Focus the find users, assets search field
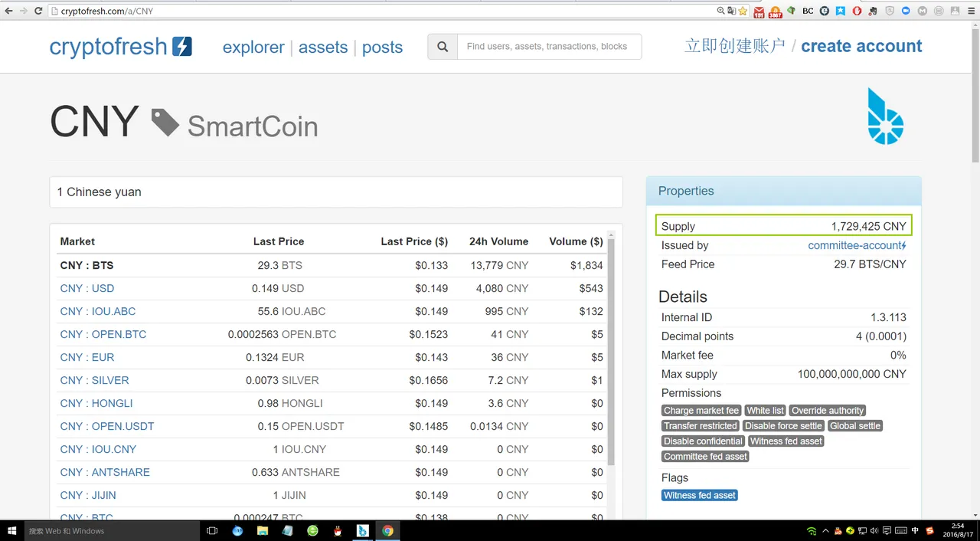980x541 pixels. point(549,47)
